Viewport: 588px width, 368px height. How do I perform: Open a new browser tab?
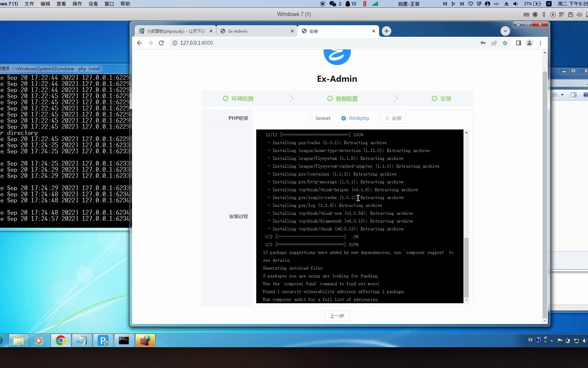coord(386,31)
